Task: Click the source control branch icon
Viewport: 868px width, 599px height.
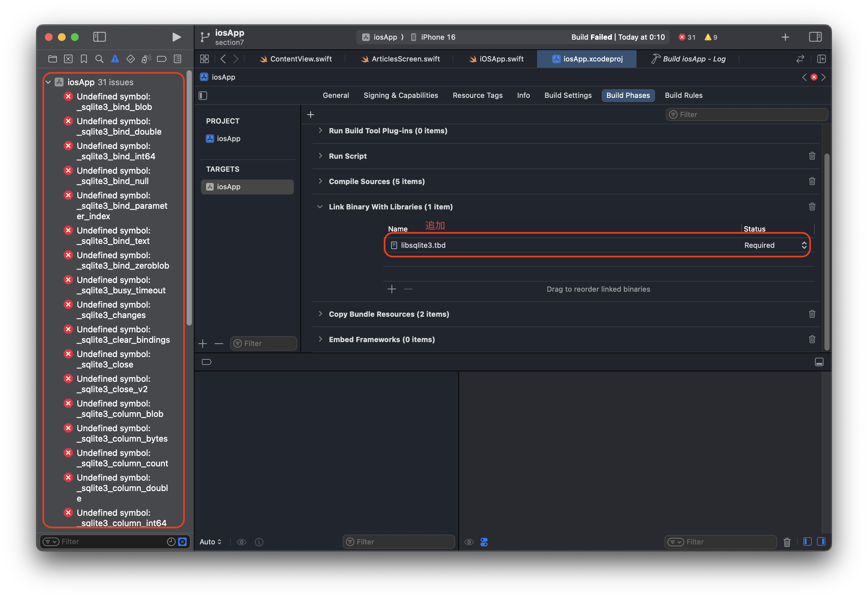Action: point(205,37)
